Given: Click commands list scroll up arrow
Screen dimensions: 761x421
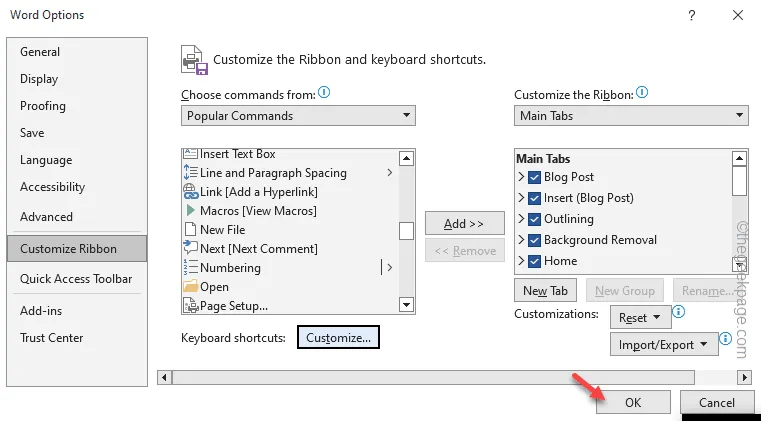Looking at the screenshot, I should tap(406, 158).
